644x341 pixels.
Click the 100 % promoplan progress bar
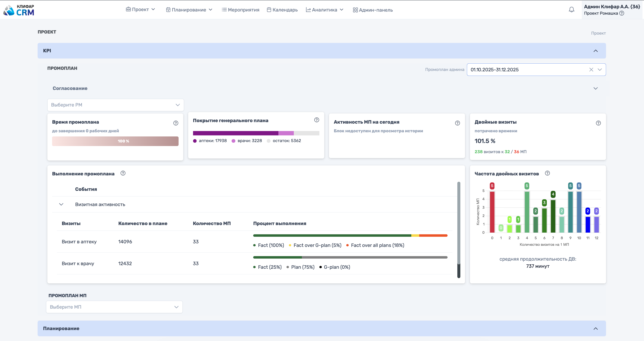pyautogui.click(x=115, y=141)
